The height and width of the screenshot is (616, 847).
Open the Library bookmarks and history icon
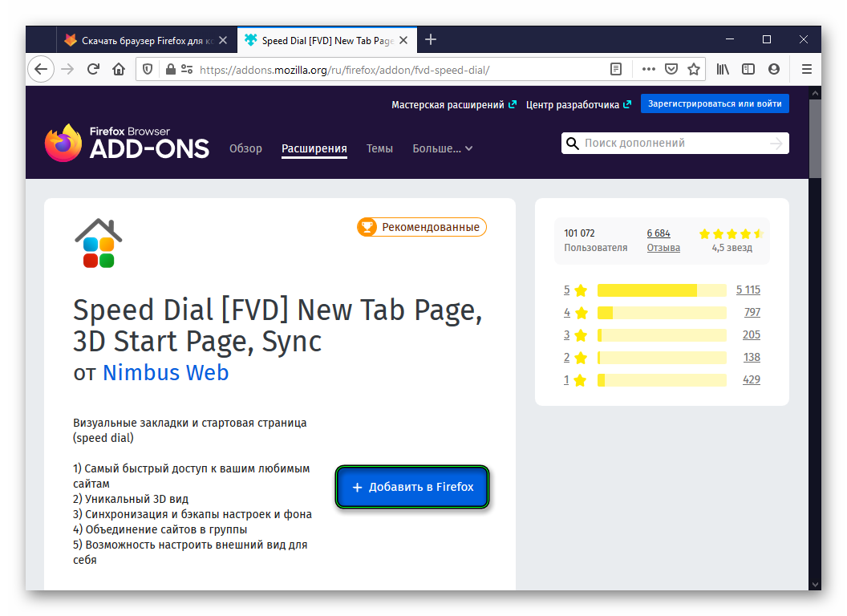723,69
